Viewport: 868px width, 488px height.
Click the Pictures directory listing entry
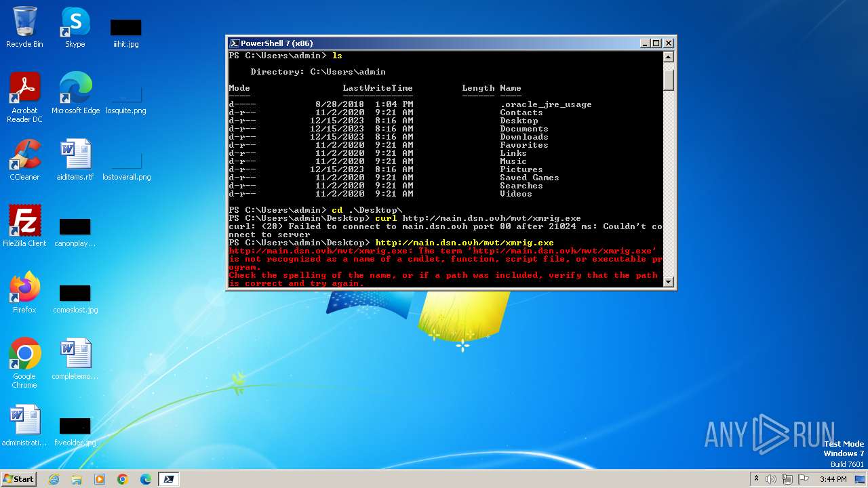pyautogui.click(x=521, y=169)
